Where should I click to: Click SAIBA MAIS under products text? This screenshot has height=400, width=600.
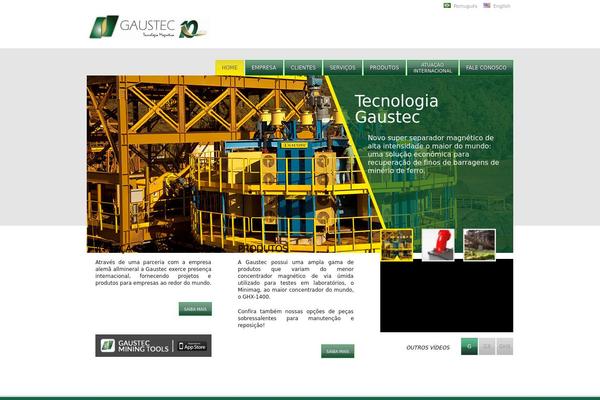(x=338, y=351)
